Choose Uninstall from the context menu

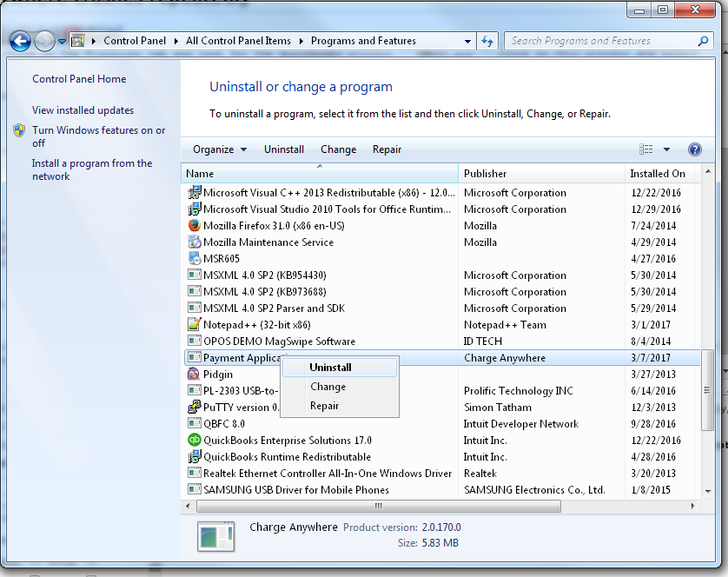[x=330, y=368]
